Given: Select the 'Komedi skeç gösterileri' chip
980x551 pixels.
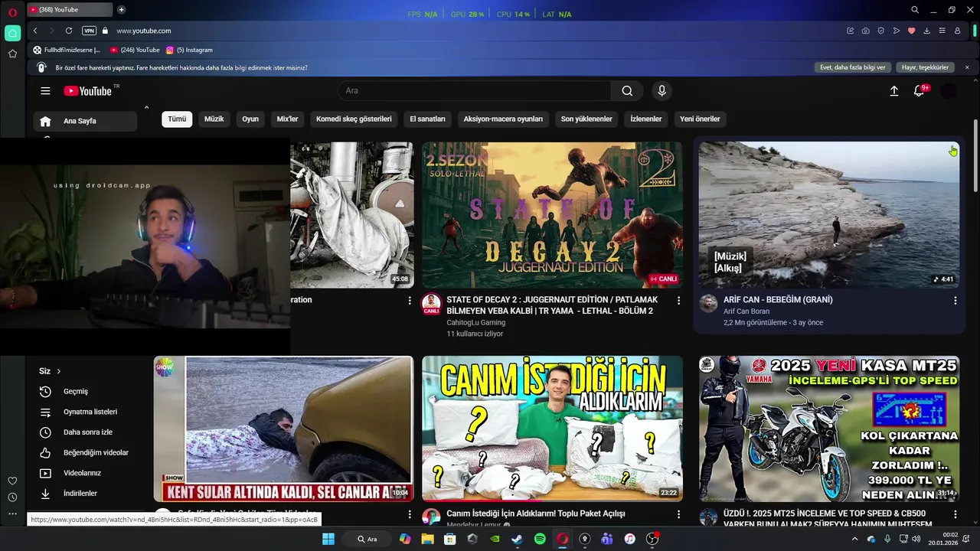Looking at the screenshot, I should tap(354, 119).
